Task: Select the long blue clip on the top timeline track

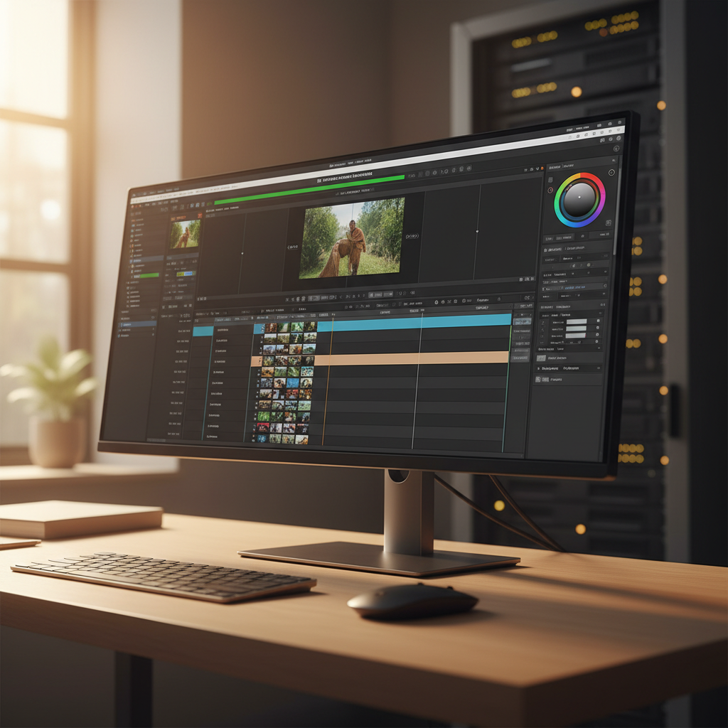Action: pyautogui.click(x=414, y=322)
